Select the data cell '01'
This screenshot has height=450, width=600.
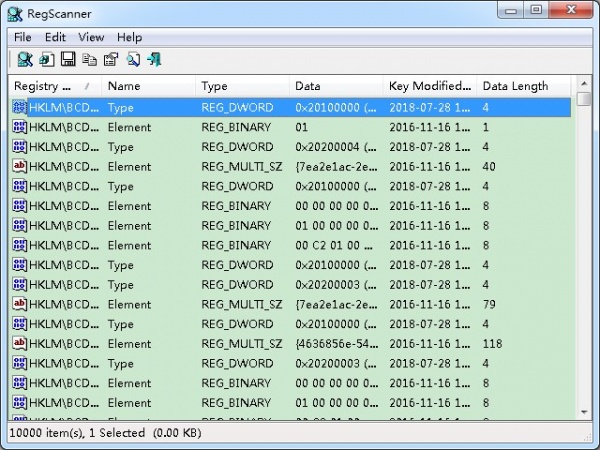302,127
